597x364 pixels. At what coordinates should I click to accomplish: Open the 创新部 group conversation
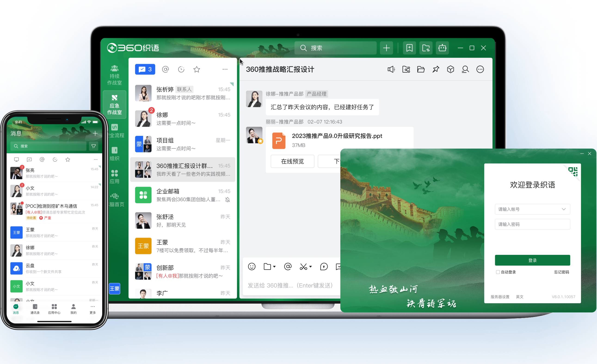[183, 271]
